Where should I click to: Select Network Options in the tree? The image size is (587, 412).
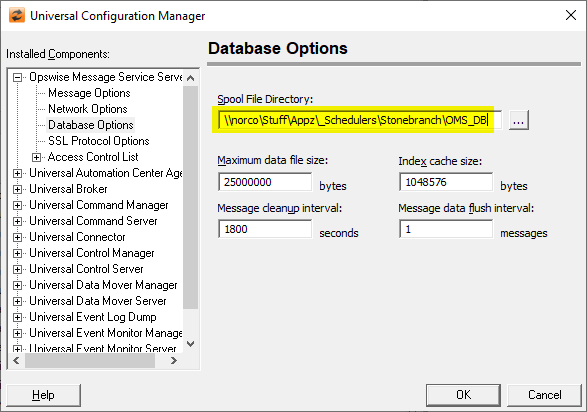88,109
